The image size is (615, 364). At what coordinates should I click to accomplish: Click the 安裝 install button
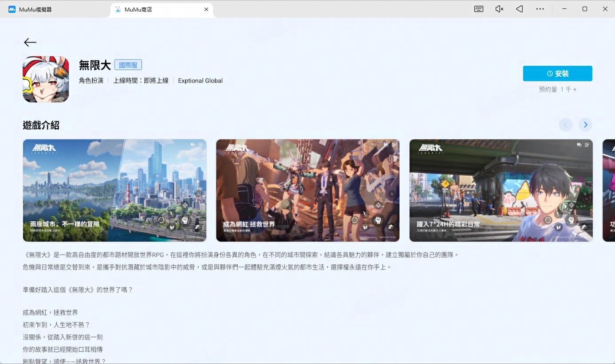[x=557, y=74]
